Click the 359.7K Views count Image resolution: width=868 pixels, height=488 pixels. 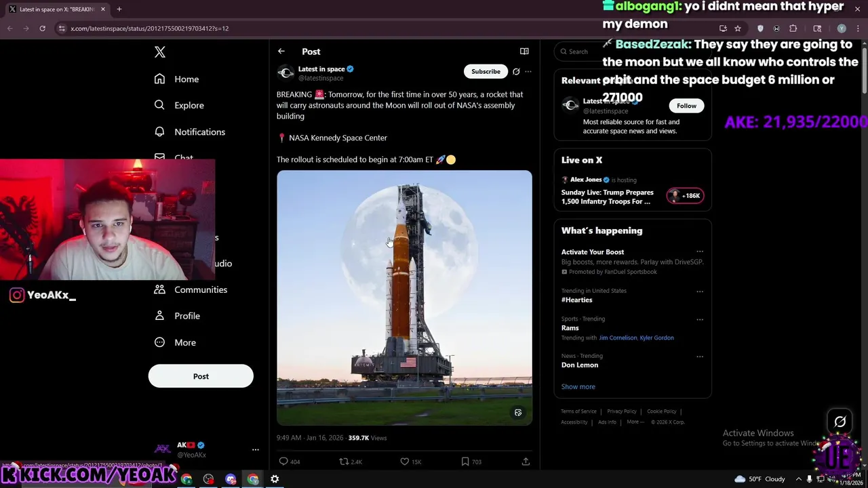367,438
